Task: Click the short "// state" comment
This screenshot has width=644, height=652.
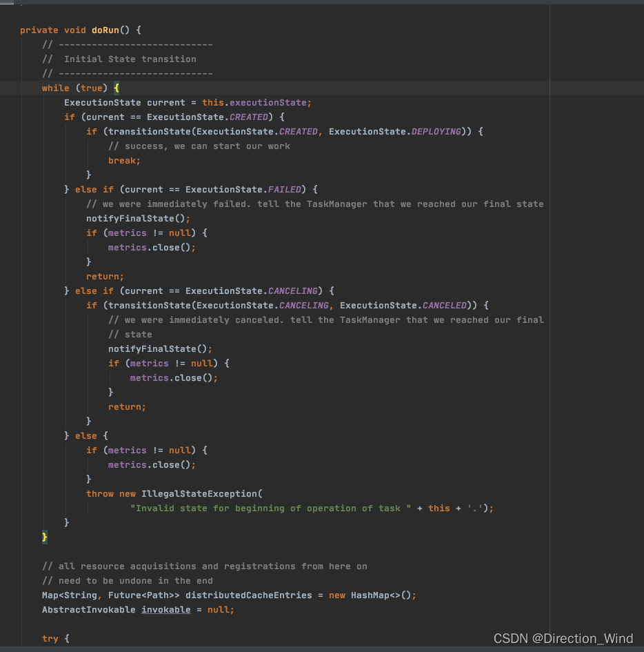Action: [x=130, y=335]
